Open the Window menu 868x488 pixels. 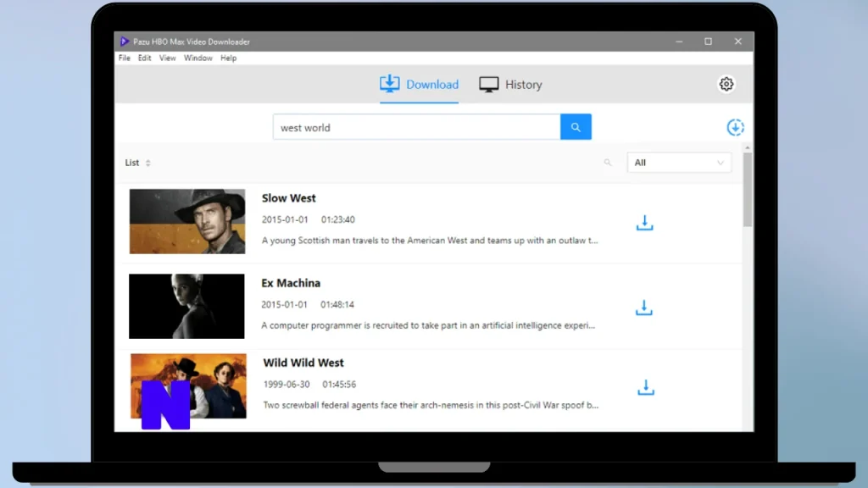coord(198,58)
